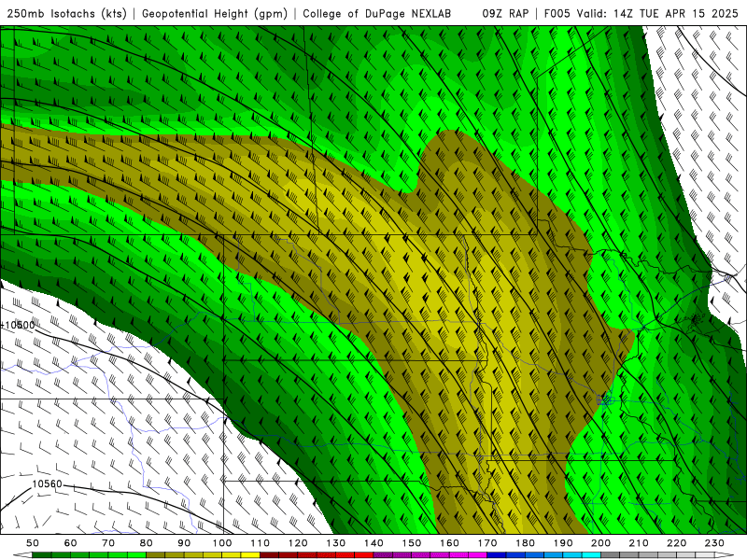747x560 pixels.
Task: Click the dark gray swatch right of 200
Action: pyautogui.click(x=610, y=554)
